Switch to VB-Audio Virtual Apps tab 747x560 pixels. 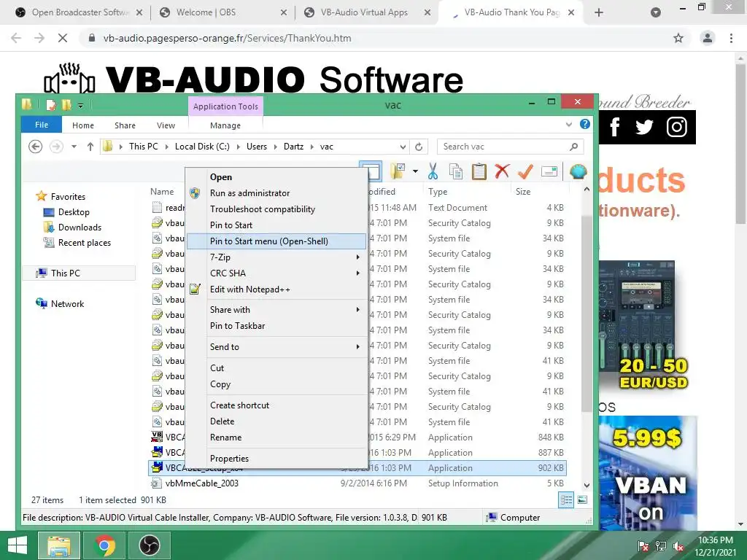click(366, 12)
